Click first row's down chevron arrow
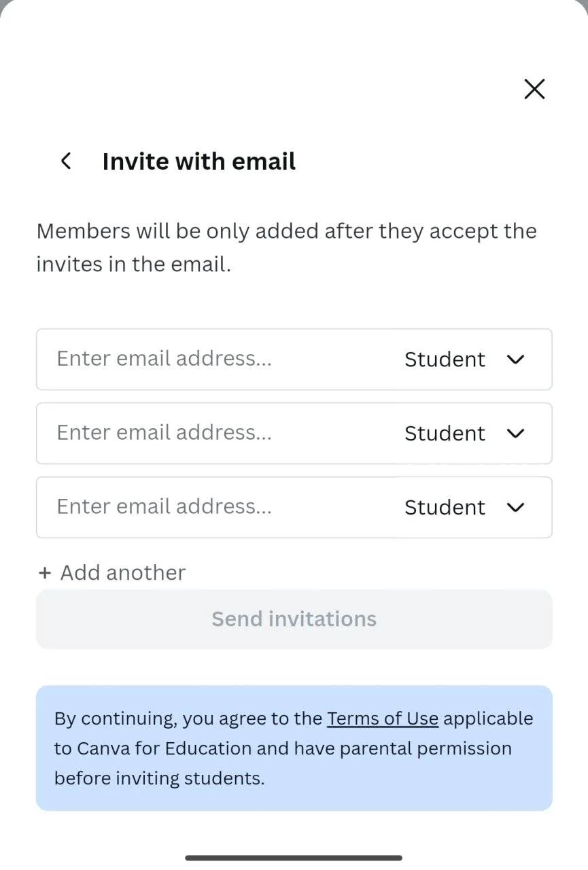This screenshot has width=588, height=870. (516, 359)
